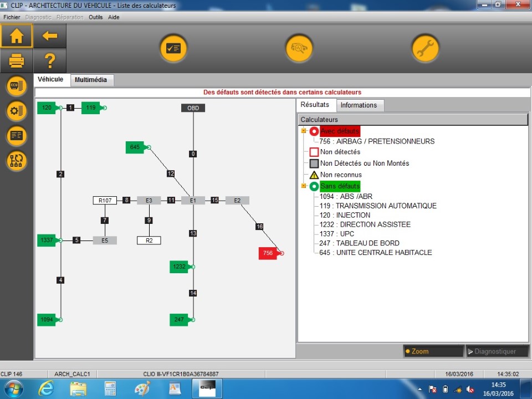The width and height of the screenshot is (532, 399).
Task: Select 'Non détectés' category
Action: (x=340, y=152)
